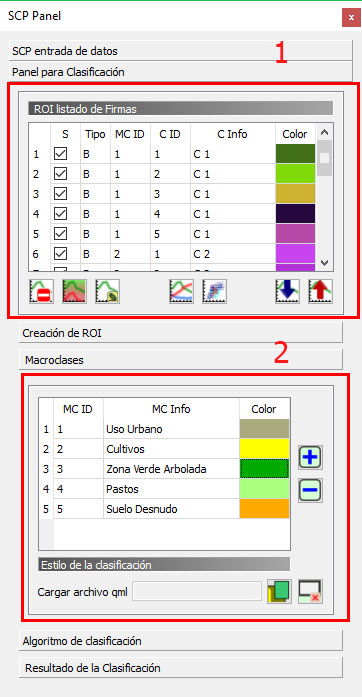The image size is (362, 697).
Task: Click the calculate signatures icon with green tag
Action: 108,292
